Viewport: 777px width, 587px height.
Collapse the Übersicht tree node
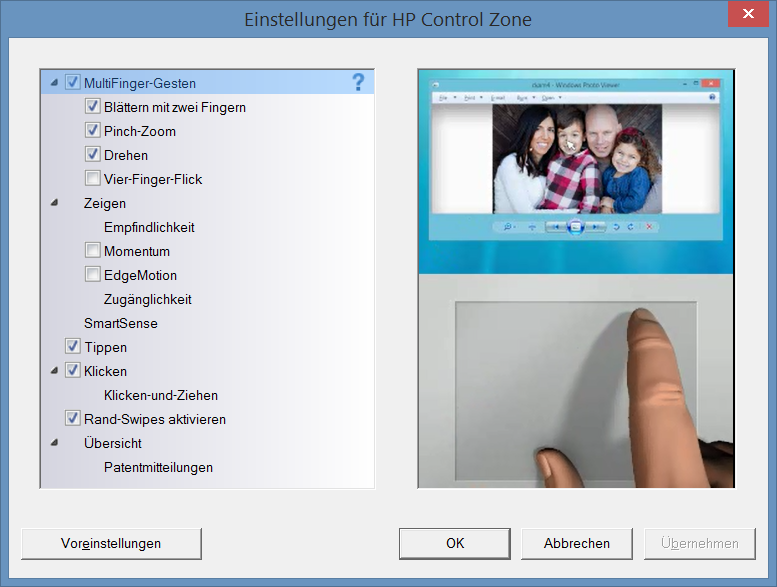pos(55,442)
